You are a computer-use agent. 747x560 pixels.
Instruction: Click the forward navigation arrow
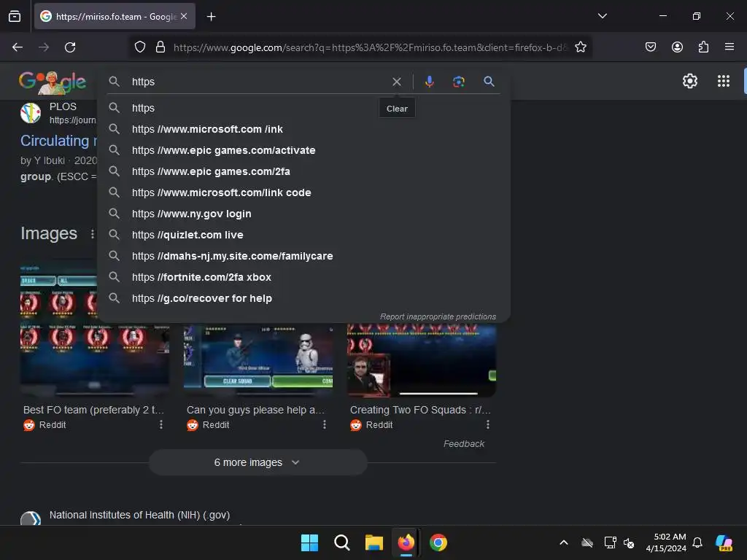(44, 47)
